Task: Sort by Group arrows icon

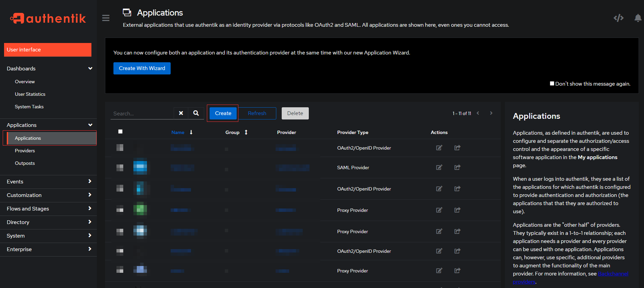Action: point(246,132)
